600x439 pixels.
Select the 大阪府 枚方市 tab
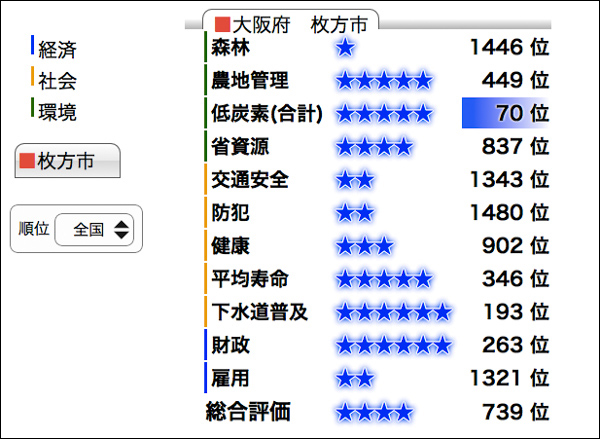(291, 23)
